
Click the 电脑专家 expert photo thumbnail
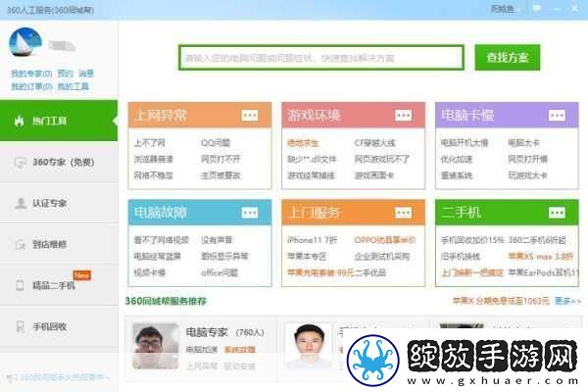(155, 345)
